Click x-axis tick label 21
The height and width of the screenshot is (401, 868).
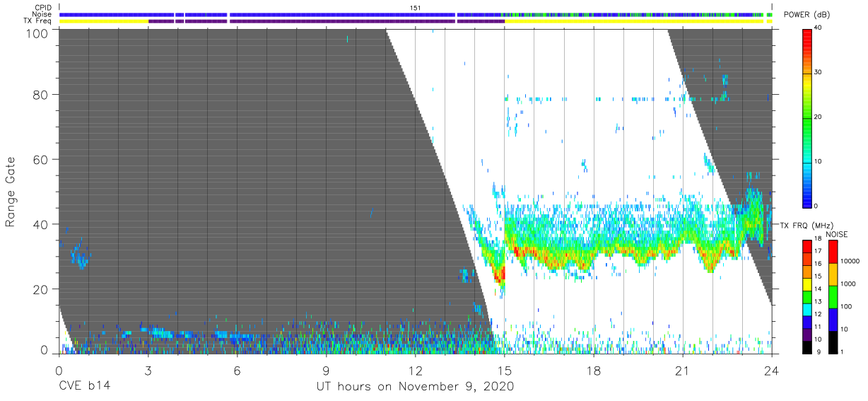tap(683, 371)
